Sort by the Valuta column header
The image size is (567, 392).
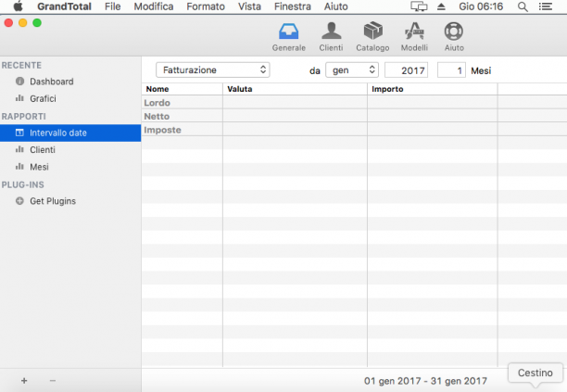click(295, 89)
